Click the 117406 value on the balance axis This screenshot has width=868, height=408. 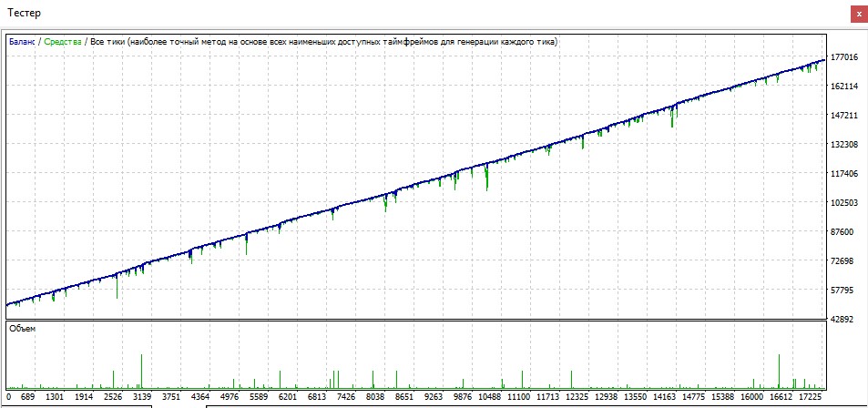point(842,174)
